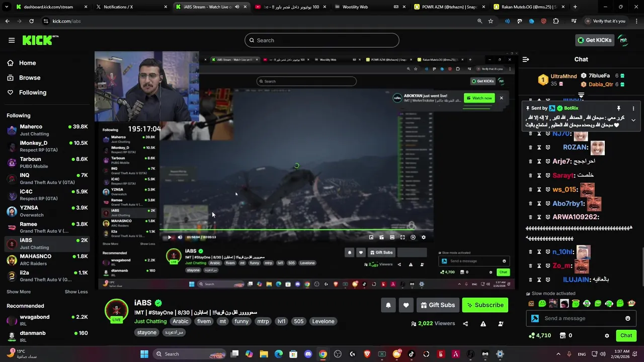
Task: Open the 4,710 channel points balance
Action: click(539, 335)
